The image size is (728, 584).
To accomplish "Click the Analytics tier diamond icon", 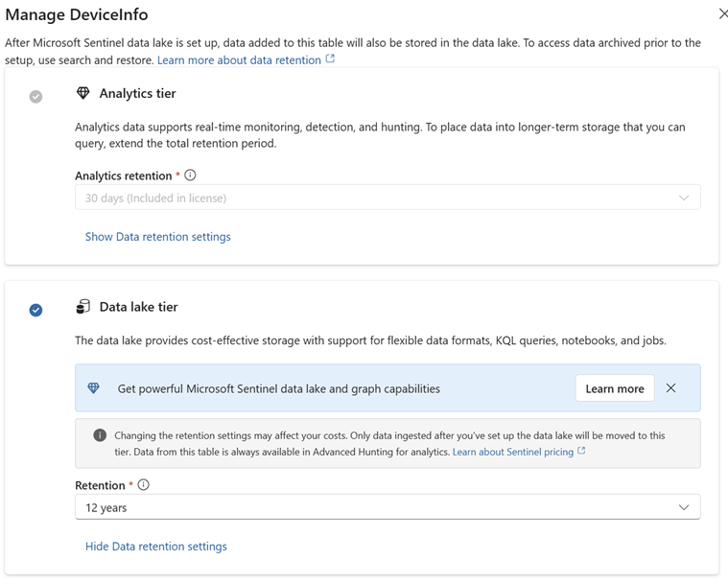I will (x=83, y=94).
